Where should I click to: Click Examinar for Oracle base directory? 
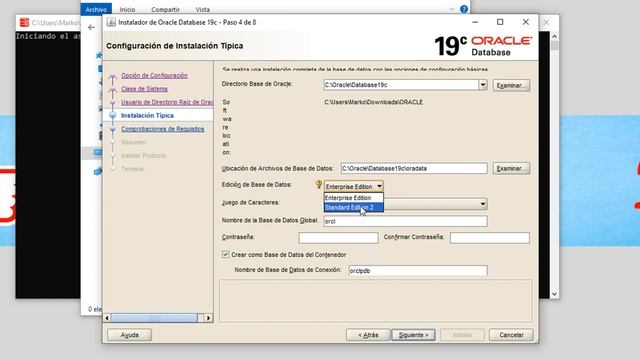click(x=511, y=85)
